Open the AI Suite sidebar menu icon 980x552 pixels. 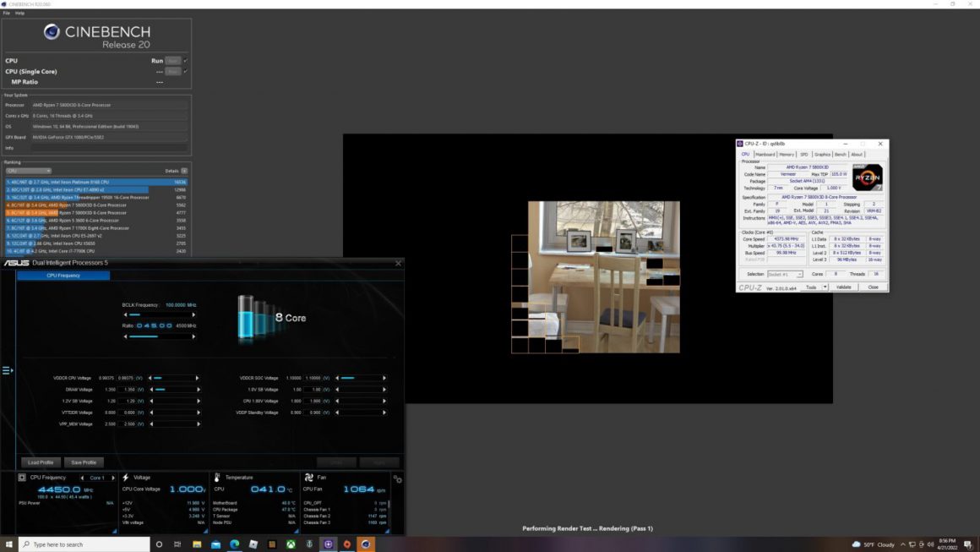[6, 369]
